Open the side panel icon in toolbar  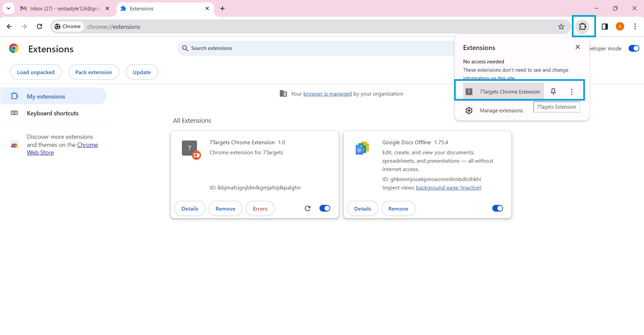point(605,26)
